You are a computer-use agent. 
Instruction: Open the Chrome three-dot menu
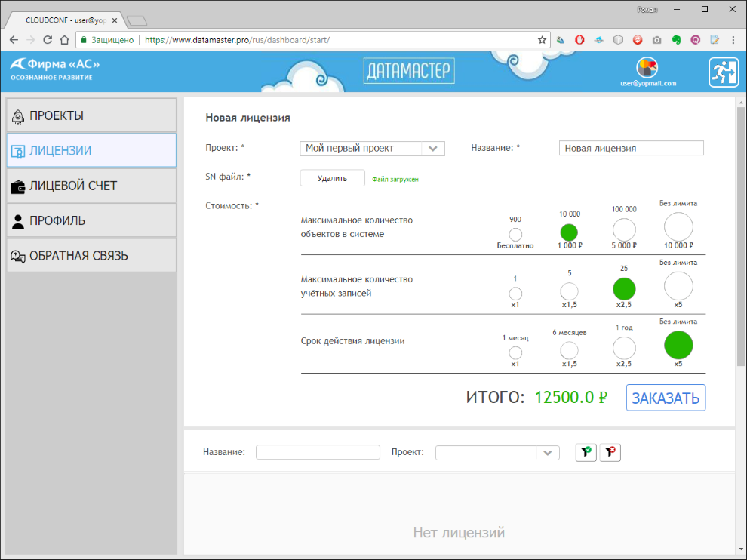[733, 40]
